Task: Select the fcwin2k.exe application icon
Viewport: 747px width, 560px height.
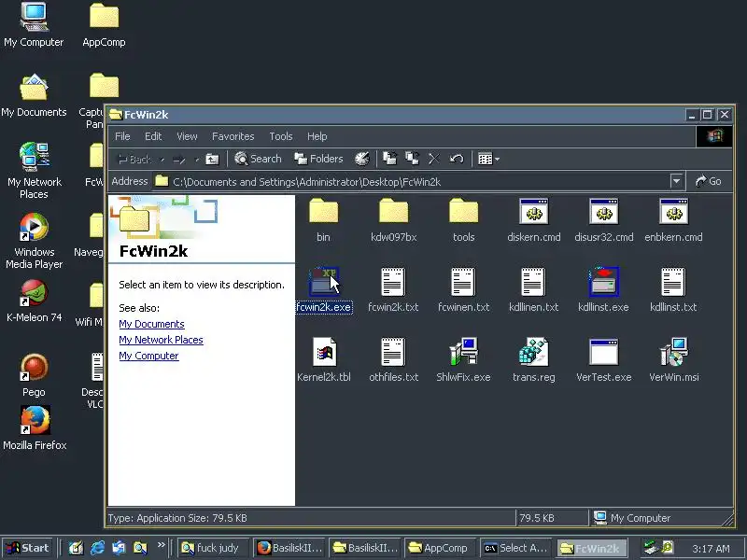Action: click(323, 282)
